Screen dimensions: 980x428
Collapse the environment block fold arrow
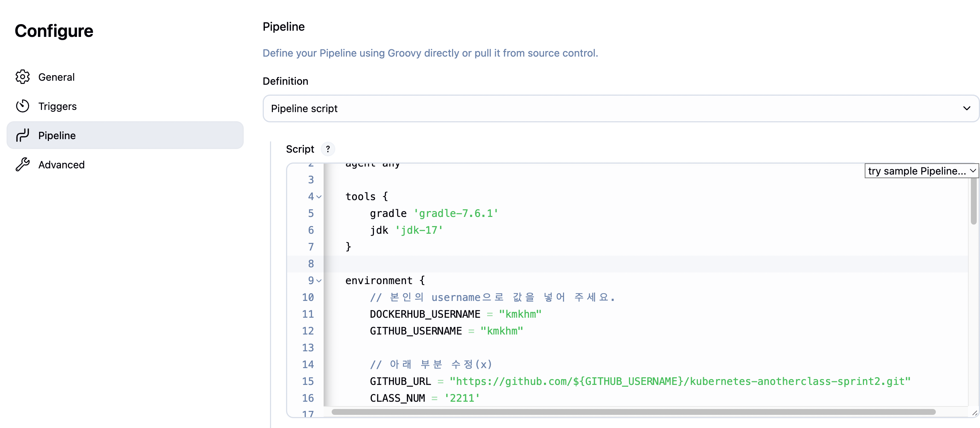click(x=319, y=280)
